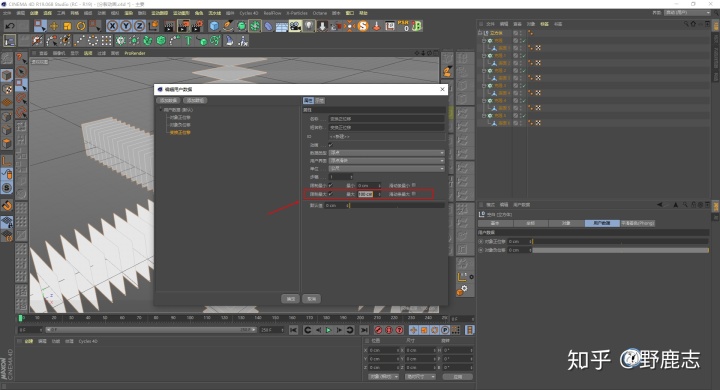Click the name field in user data dialog
720x390 pixels.
coord(386,119)
